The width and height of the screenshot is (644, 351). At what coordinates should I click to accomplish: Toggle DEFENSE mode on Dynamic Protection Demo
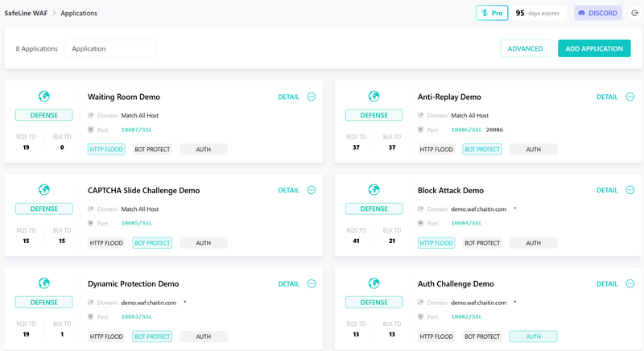44,302
